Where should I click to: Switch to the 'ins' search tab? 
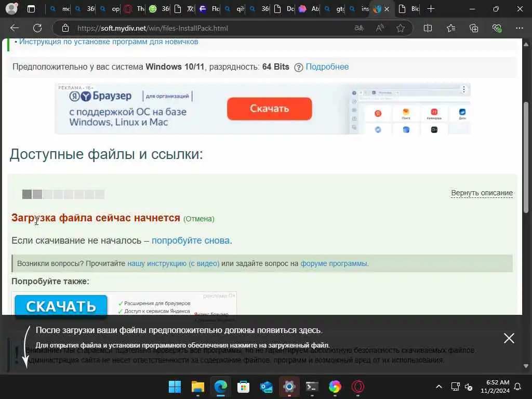359,9
